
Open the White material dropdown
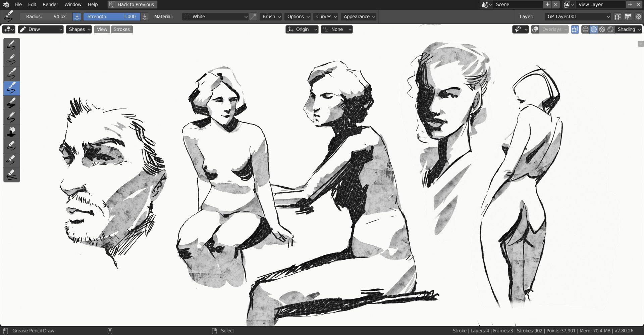tap(215, 16)
